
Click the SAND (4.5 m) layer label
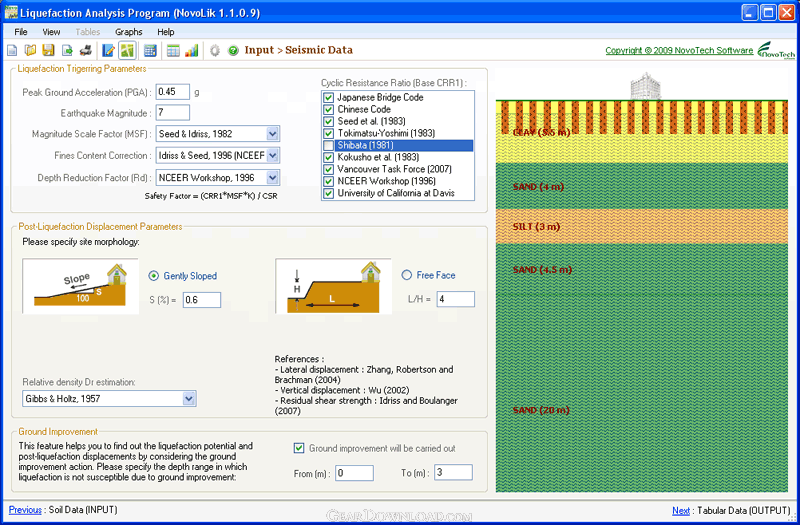pos(542,269)
